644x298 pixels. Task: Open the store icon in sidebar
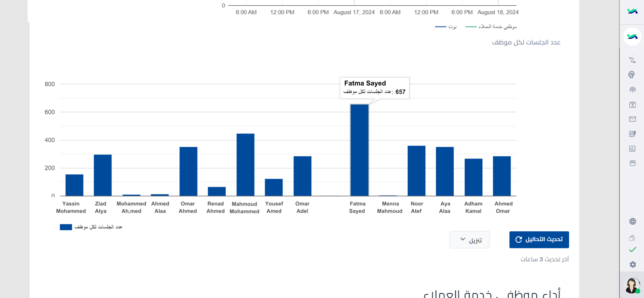click(632, 163)
